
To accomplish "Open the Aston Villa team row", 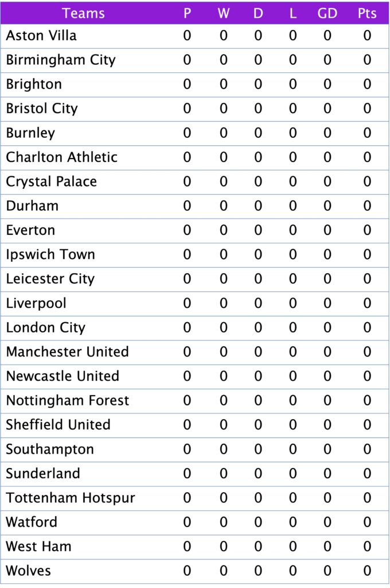I will (x=194, y=36).
